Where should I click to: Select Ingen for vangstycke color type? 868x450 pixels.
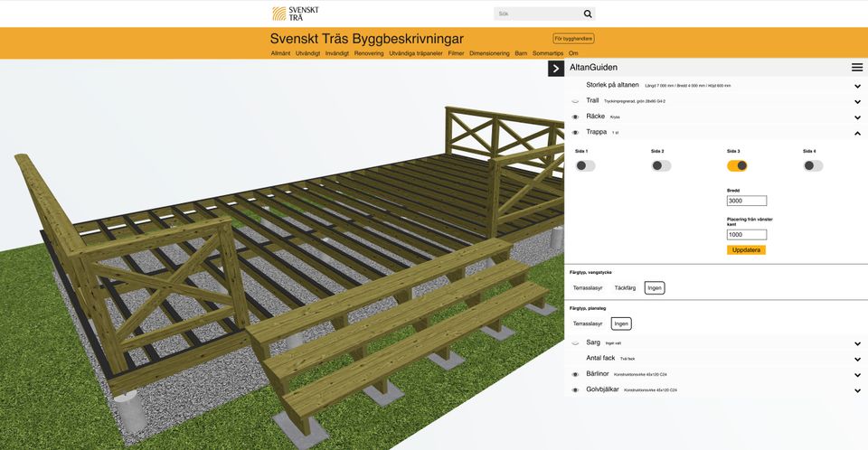(655, 288)
